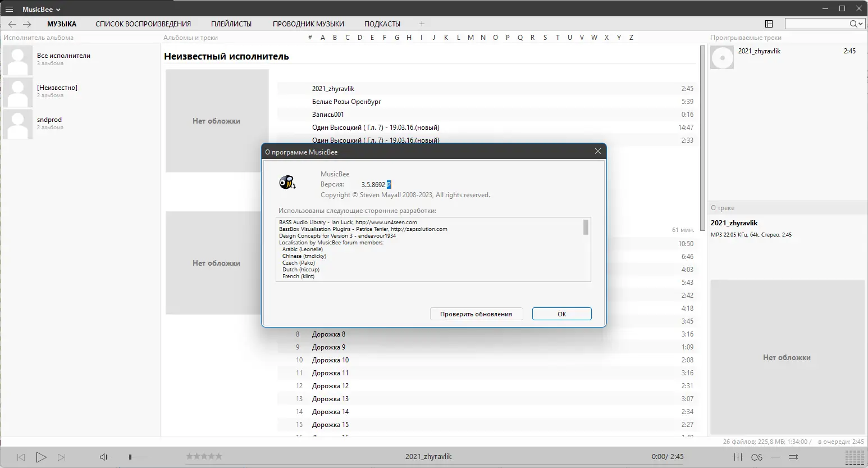The width and height of the screenshot is (868, 468).
Task: Click the disc icon beside playing track
Action: point(722,57)
